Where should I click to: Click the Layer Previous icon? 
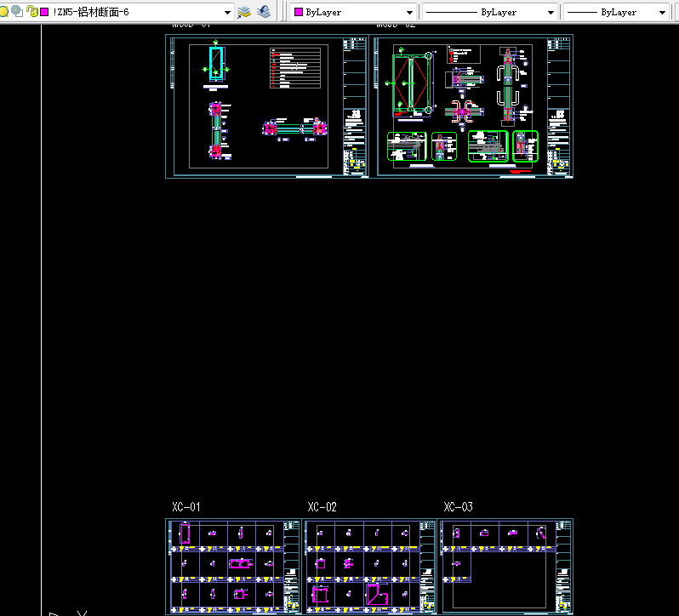(264, 12)
